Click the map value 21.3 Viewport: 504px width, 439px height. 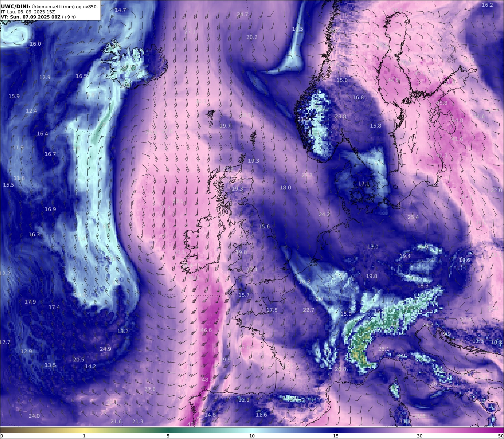tap(138, 421)
